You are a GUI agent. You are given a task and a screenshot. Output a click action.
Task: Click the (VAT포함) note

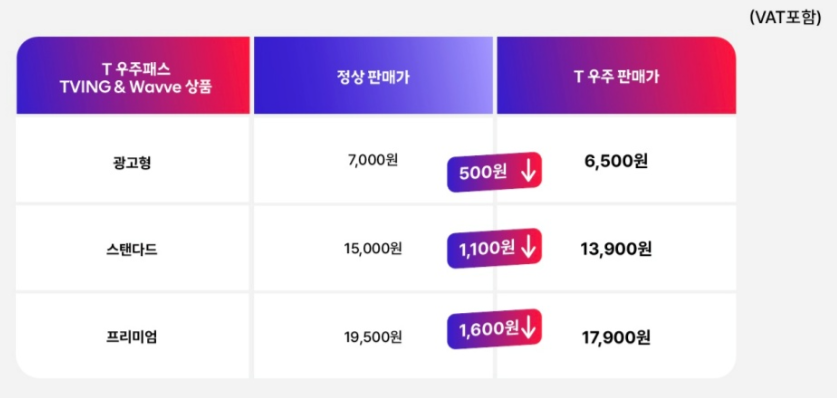(x=785, y=18)
